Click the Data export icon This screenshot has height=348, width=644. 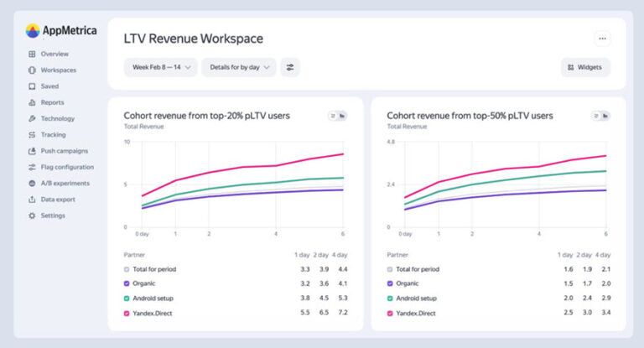pos(32,200)
